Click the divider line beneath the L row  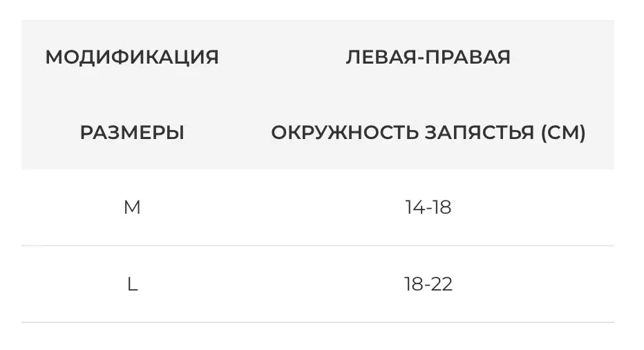coord(318,322)
